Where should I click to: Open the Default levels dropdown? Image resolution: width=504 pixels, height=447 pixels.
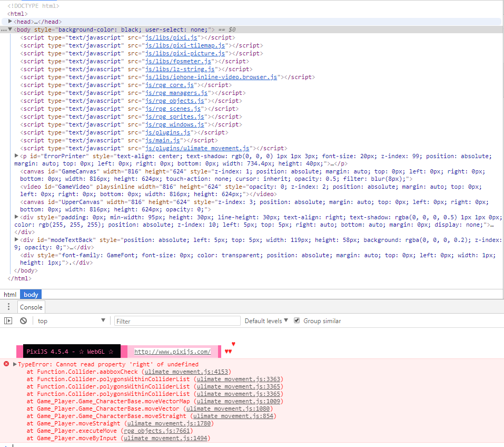266,321
